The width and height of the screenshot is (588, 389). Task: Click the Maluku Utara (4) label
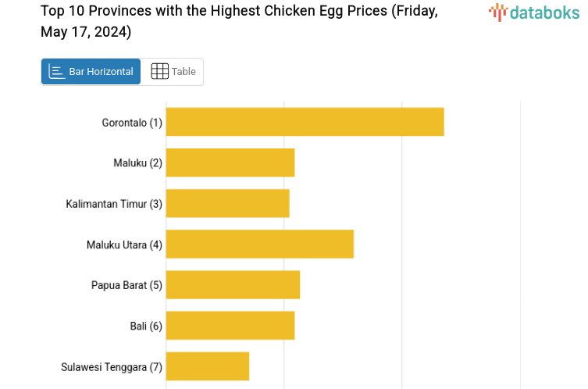[124, 244]
